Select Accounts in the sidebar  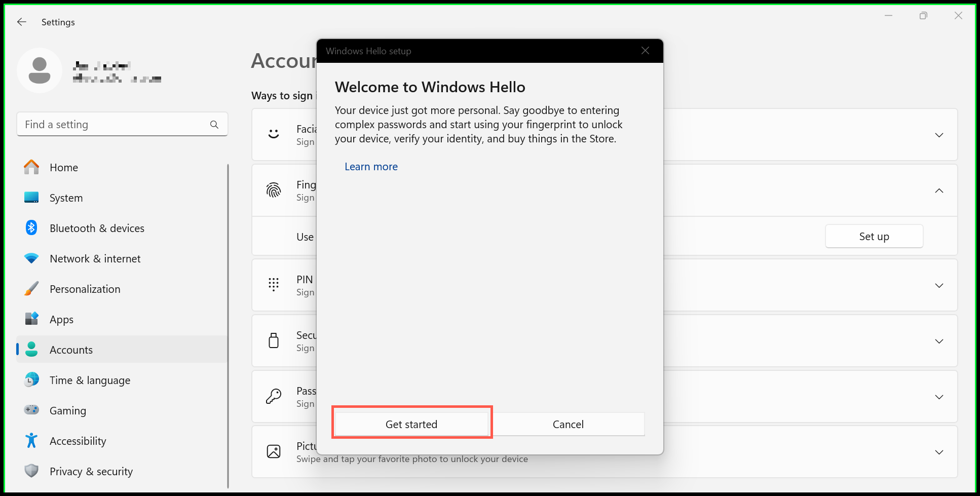click(122, 350)
